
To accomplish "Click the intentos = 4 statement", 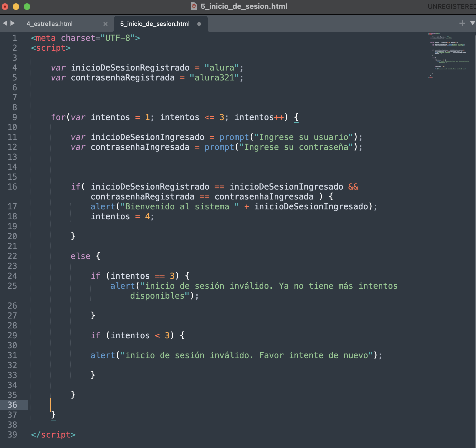I will (123, 217).
